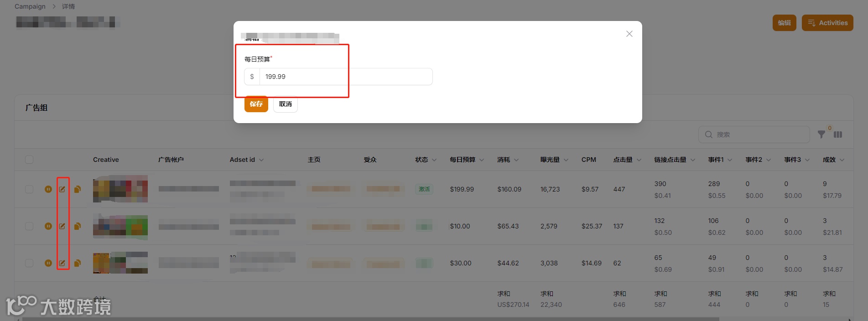Open creative thumbnail of the $10.00 row
This screenshot has height=321, width=868.
coord(120,226)
